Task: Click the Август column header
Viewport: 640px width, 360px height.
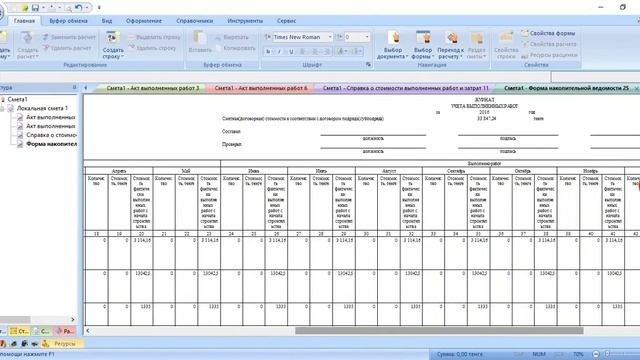Action: (x=389, y=171)
